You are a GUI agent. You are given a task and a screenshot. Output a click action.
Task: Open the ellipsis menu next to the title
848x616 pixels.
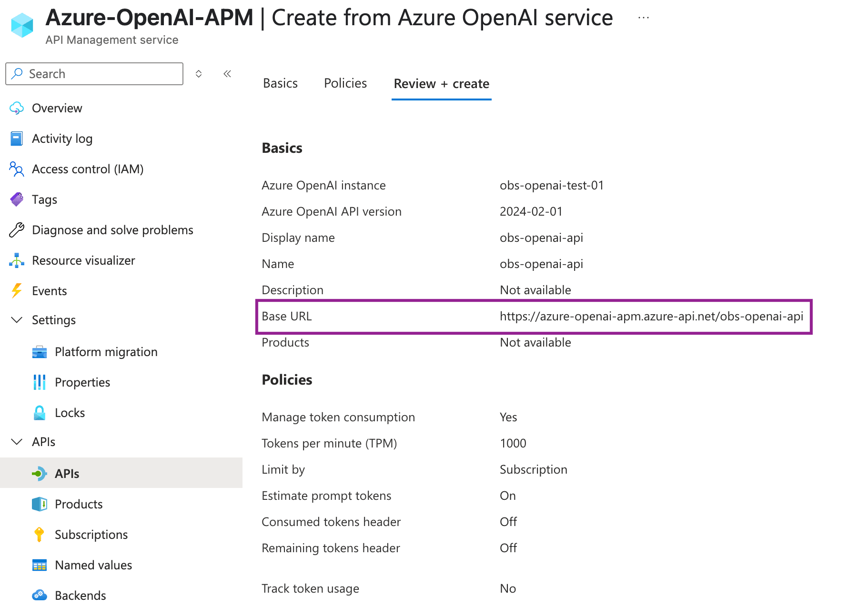[643, 17]
